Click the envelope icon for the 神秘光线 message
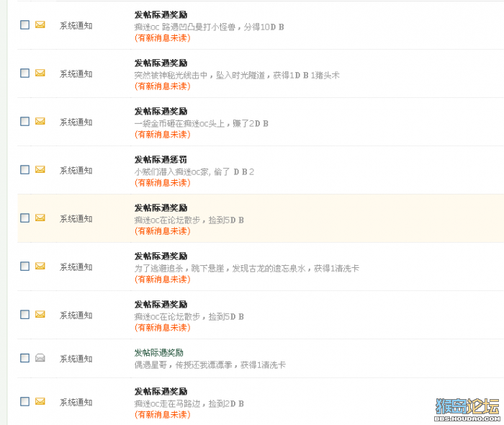This screenshot has height=425, width=504. tap(40, 73)
